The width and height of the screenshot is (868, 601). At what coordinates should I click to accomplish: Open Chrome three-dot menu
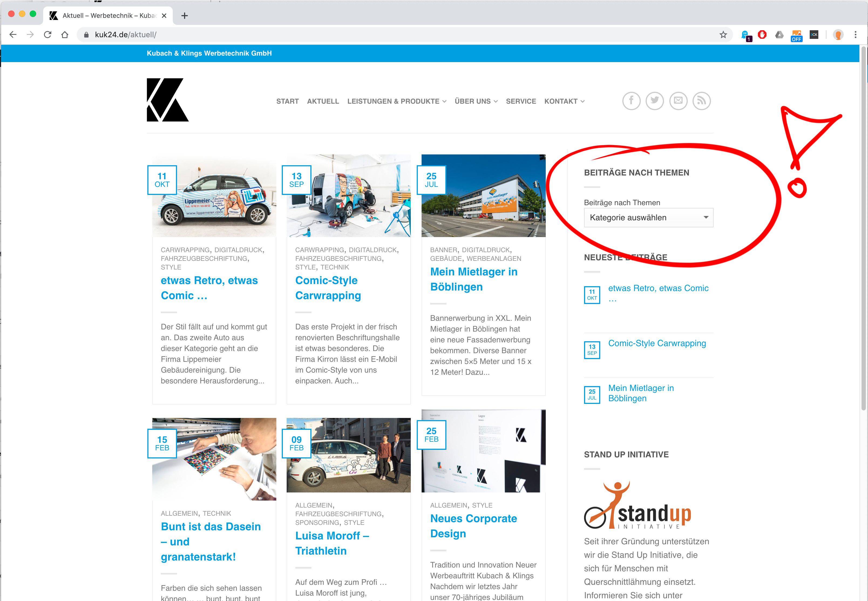click(855, 35)
